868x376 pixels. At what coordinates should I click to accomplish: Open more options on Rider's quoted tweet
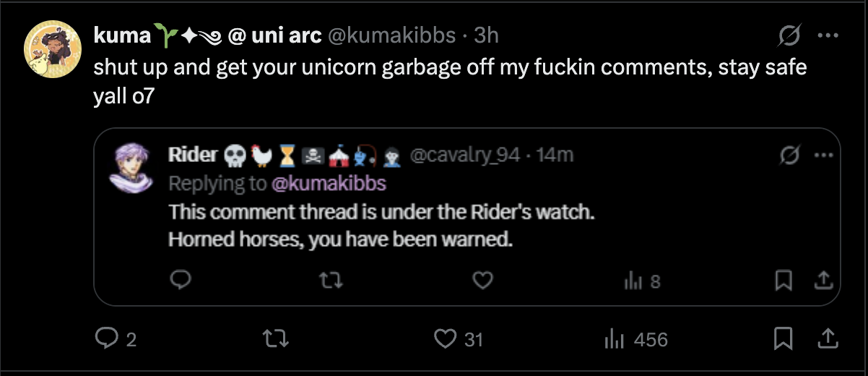(822, 155)
